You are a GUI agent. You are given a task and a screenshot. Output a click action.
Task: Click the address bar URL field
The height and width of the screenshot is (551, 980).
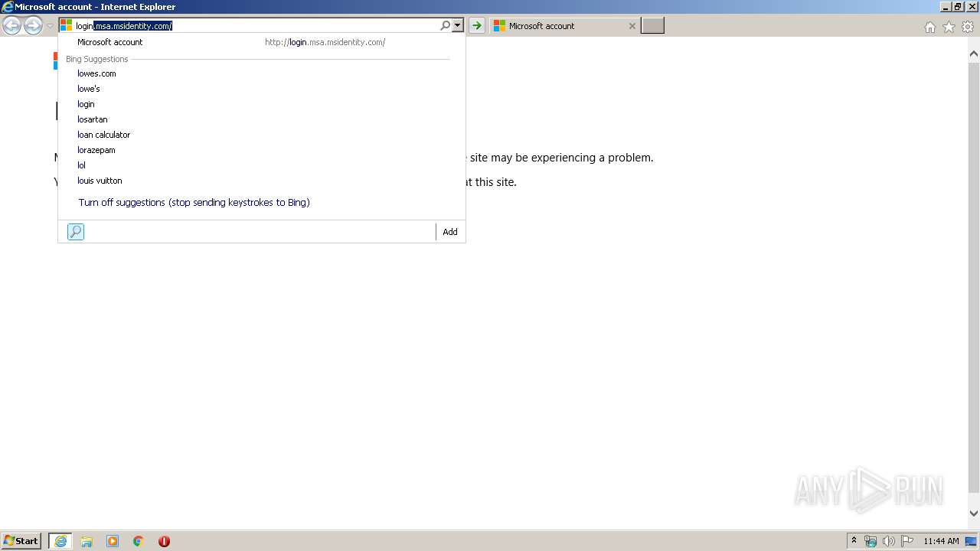pos(256,26)
